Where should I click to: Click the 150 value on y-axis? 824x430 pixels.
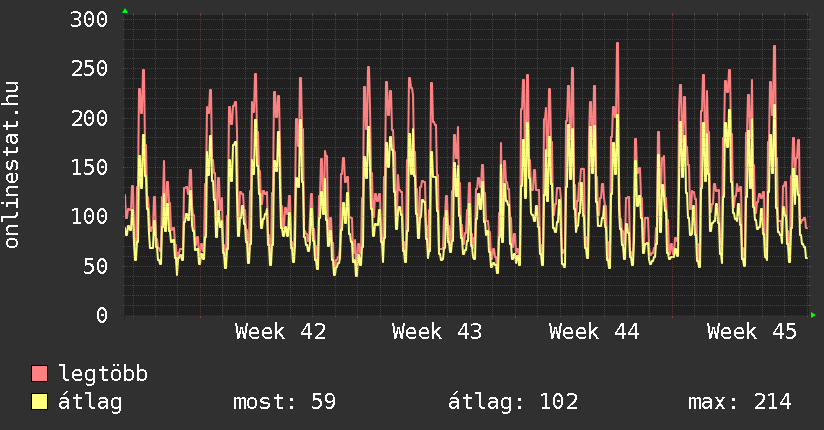(90, 167)
